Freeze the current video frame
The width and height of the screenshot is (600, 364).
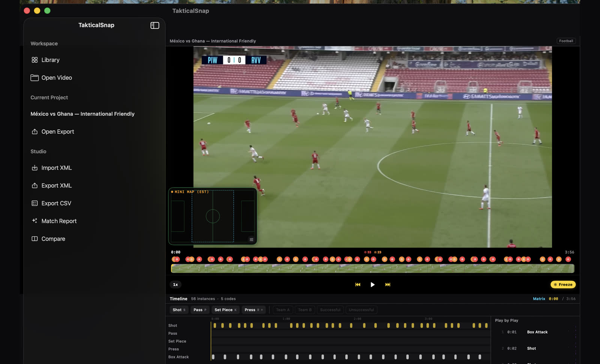click(x=563, y=285)
